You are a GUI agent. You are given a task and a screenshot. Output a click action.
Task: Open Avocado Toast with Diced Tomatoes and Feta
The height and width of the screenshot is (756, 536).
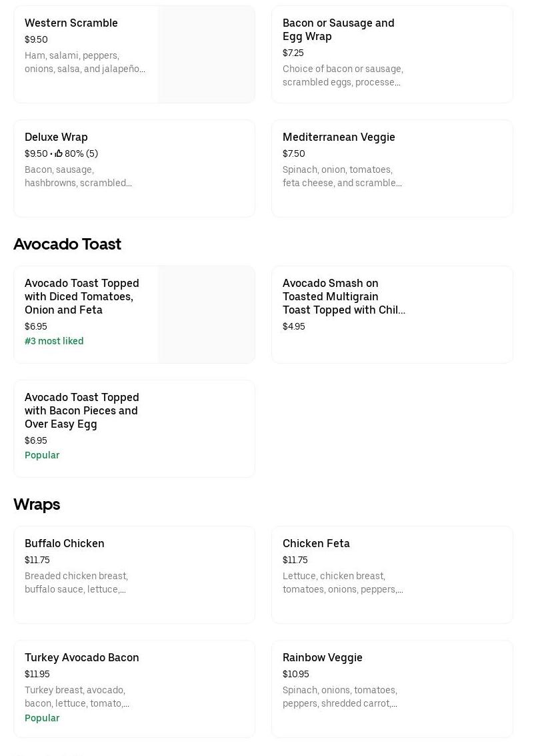[x=82, y=297]
